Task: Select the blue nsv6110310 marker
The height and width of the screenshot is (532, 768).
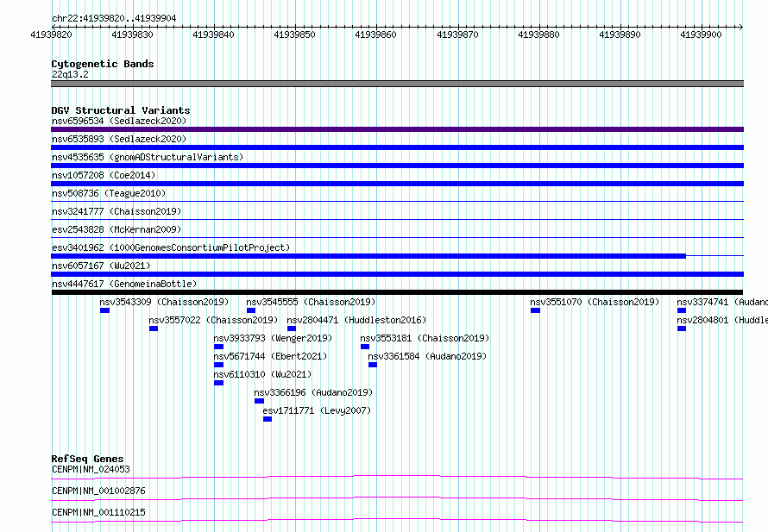Action: coord(219,383)
